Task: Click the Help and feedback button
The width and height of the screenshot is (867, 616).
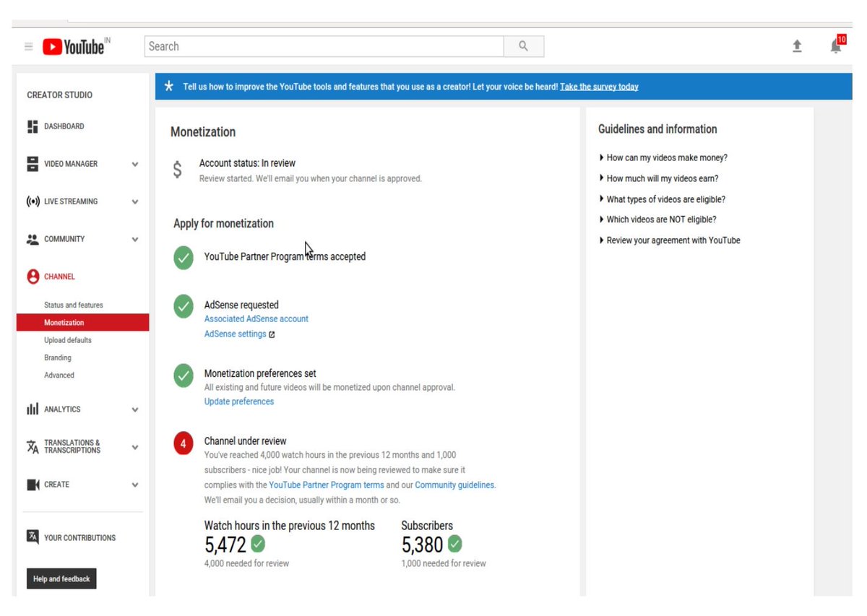Action: (61, 579)
